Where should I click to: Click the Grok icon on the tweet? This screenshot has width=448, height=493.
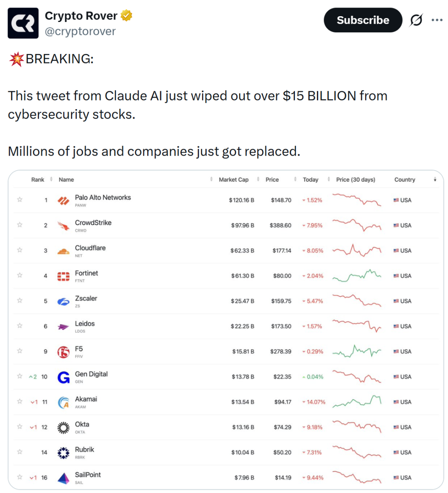[416, 20]
